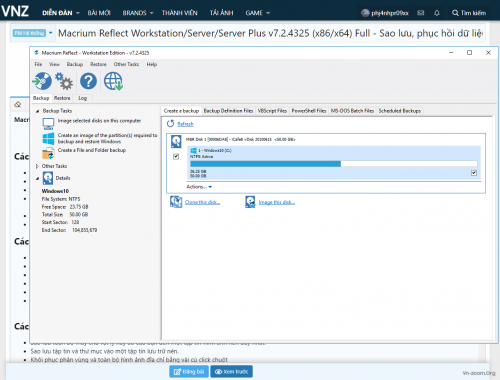
Task: Click the thread title input field
Action: tap(270, 33)
